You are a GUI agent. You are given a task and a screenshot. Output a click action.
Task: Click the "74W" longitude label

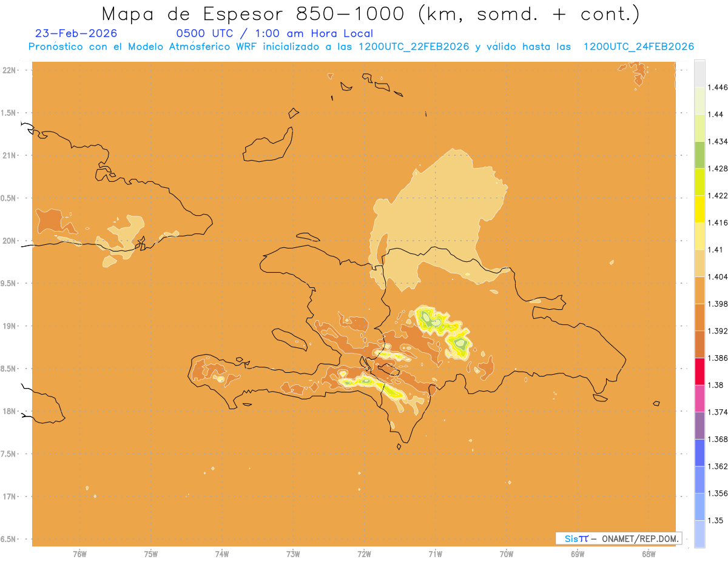click(x=222, y=554)
